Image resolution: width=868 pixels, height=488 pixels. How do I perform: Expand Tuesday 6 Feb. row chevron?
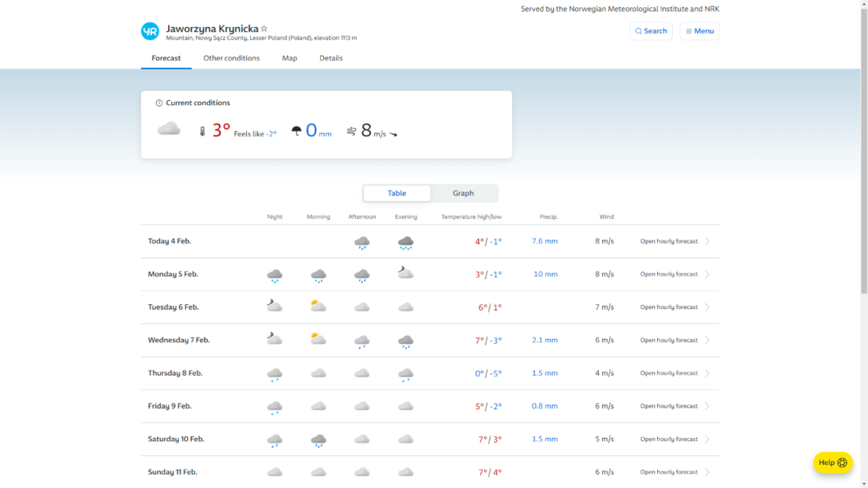pos(707,307)
